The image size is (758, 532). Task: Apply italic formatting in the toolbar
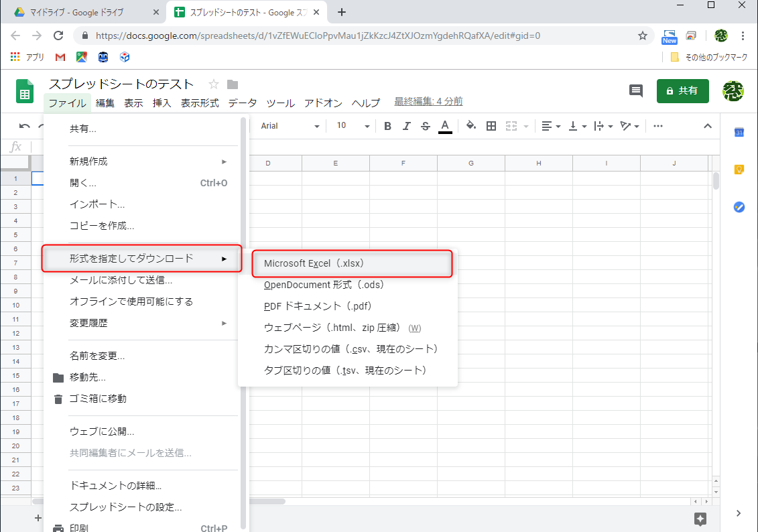coord(407,125)
